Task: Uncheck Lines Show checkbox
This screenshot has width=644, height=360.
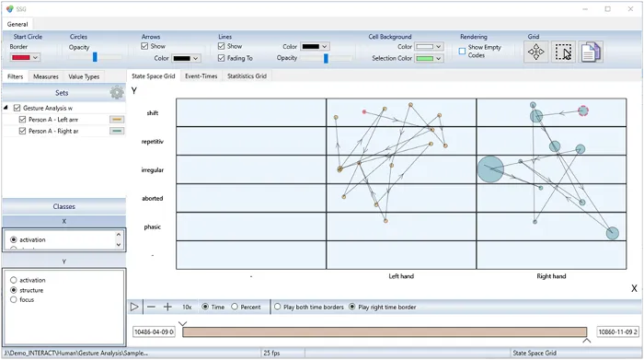Action: [x=222, y=46]
